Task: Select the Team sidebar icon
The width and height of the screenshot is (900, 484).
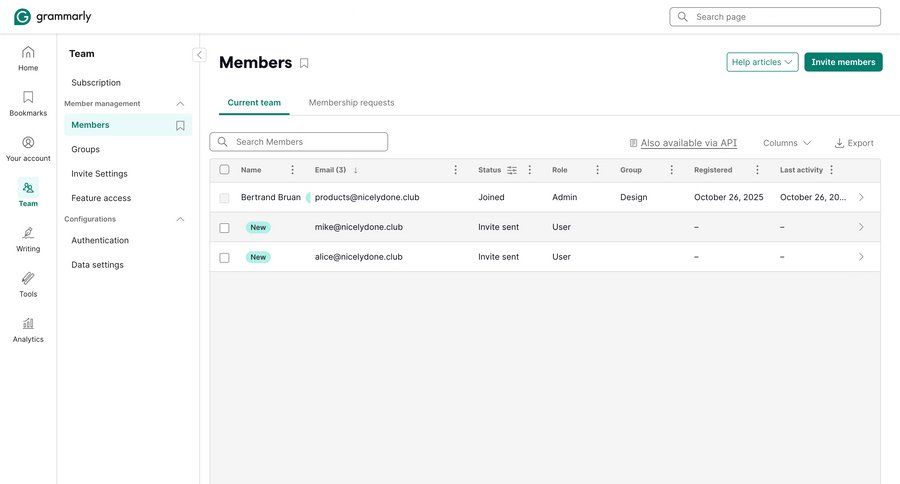Action: (x=28, y=193)
